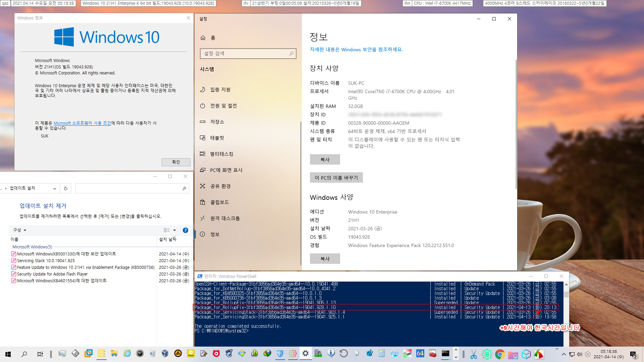
Task: Switch to the Settings gear taskbar icon
Action: tap(306, 353)
